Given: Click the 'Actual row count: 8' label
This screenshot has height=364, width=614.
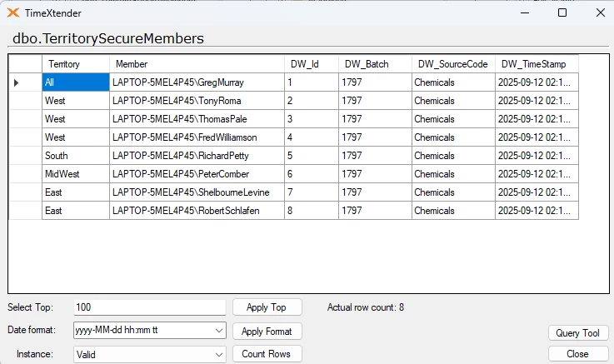Looking at the screenshot, I should coord(366,307).
